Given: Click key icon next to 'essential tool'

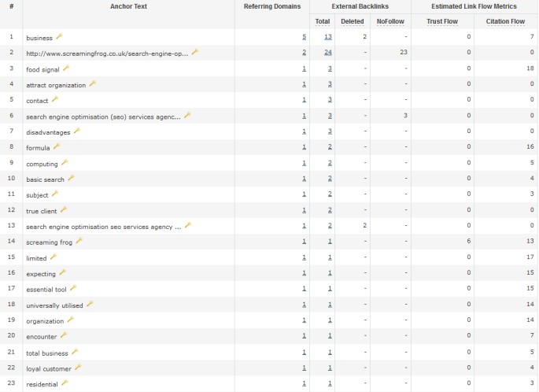Looking at the screenshot, I should pos(73,288).
